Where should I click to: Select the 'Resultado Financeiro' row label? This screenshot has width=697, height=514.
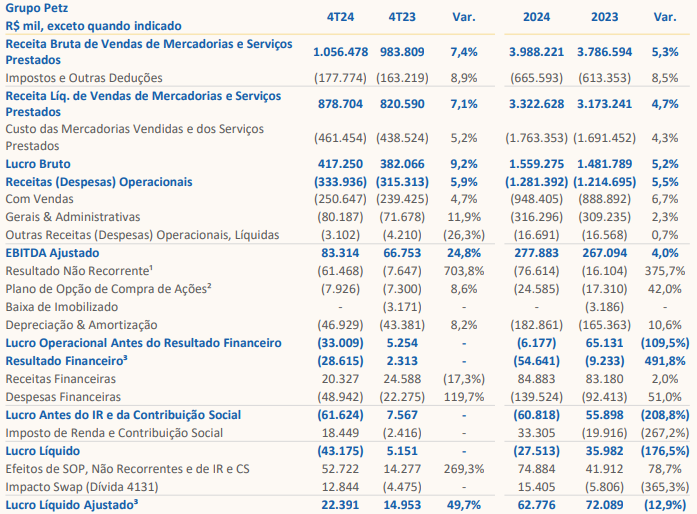tap(66, 361)
